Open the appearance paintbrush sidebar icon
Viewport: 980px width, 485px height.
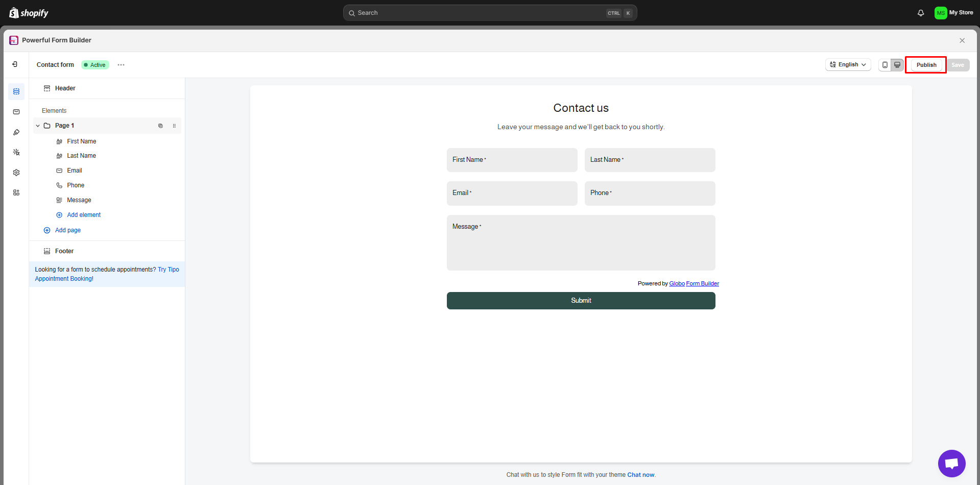(x=16, y=132)
